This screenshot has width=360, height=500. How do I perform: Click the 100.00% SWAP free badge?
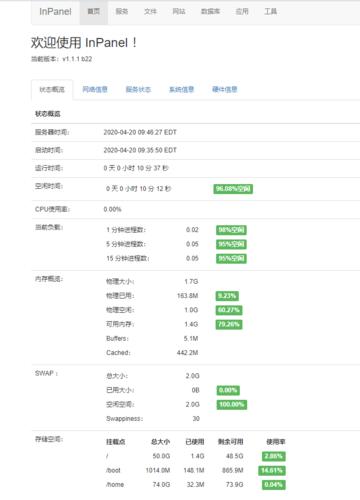point(232,405)
